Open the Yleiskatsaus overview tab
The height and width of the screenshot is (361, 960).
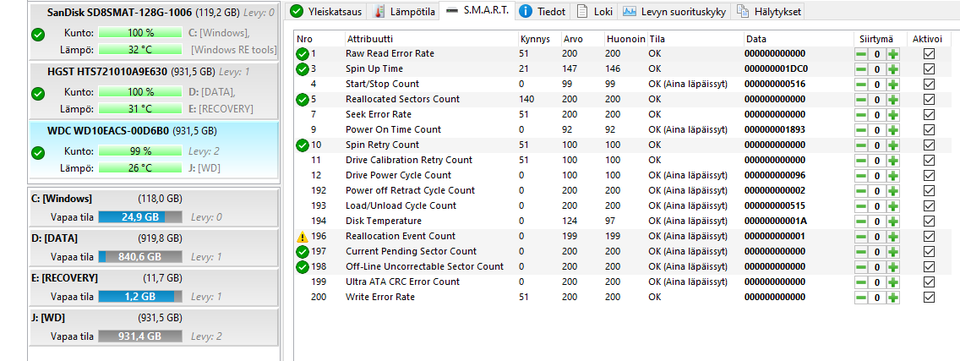click(x=326, y=12)
